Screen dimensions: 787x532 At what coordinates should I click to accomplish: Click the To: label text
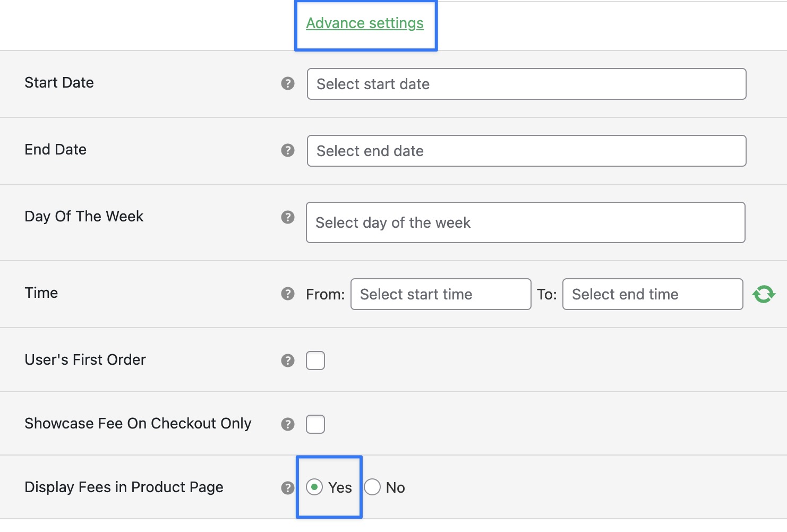click(x=546, y=294)
